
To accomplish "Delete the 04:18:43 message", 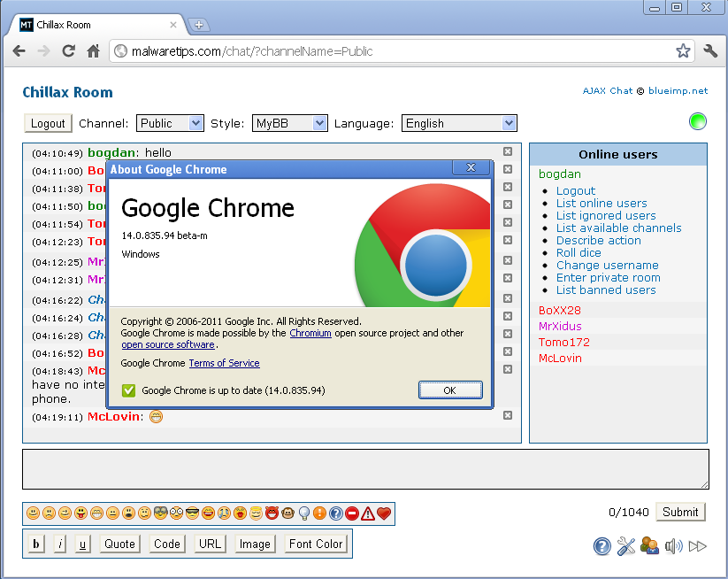I will coord(508,369).
